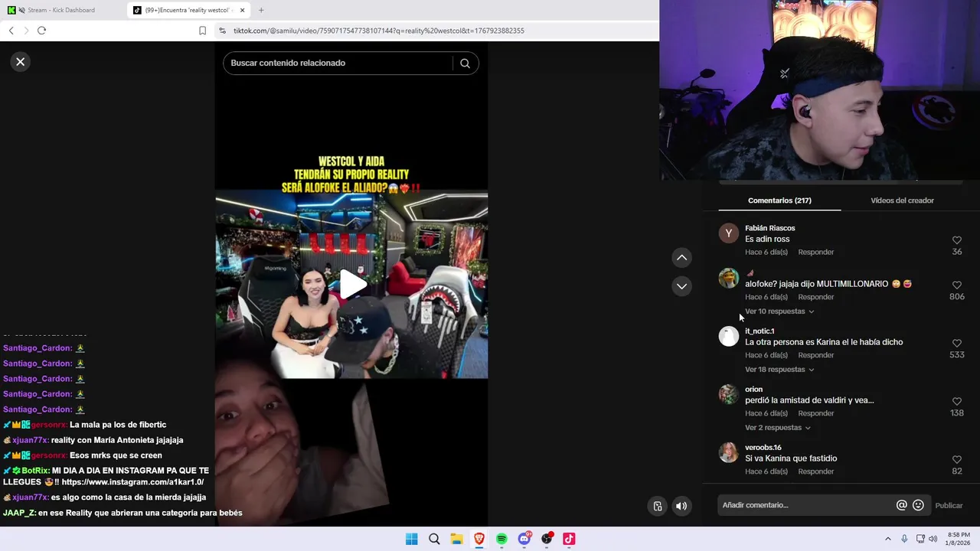980x551 pixels.
Task: Click JAAP_Z username in chat
Action: [19, 513]
